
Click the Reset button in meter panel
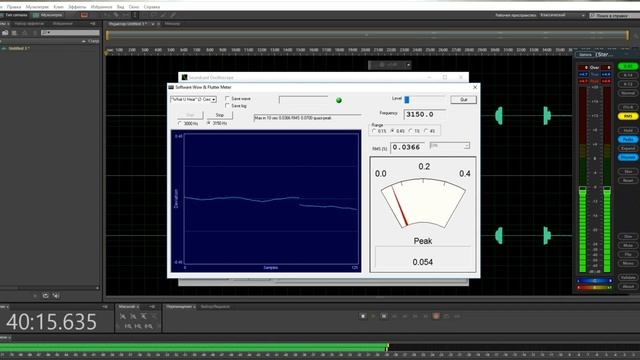(628, 180)
